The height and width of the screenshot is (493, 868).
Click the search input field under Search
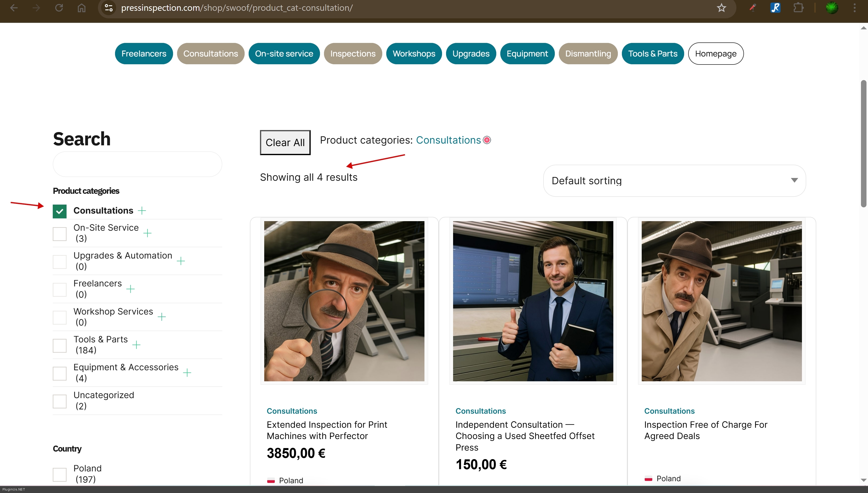(137, 164)
